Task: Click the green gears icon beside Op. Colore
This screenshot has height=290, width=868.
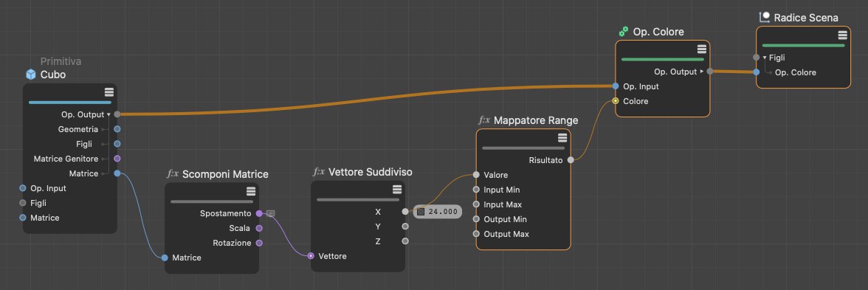Action: 623,32
